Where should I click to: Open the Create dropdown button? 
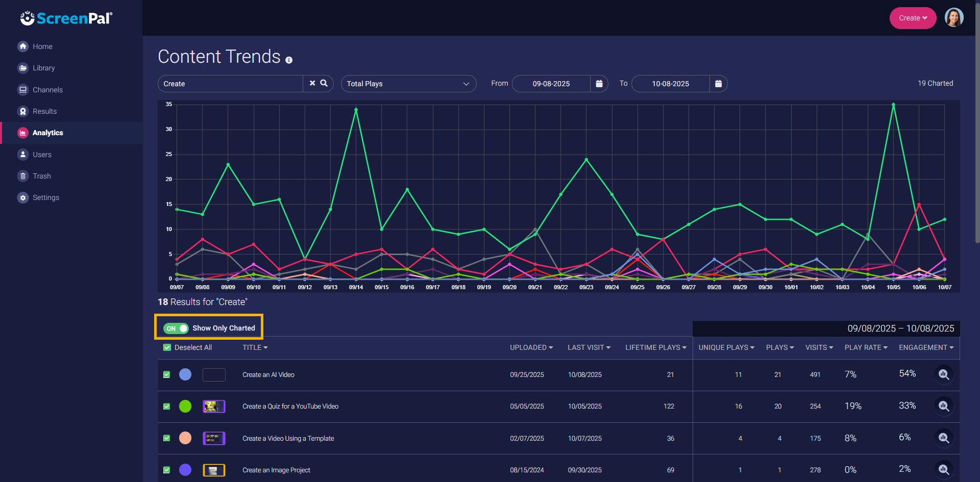pyautogui.click(x=913, y=18)
